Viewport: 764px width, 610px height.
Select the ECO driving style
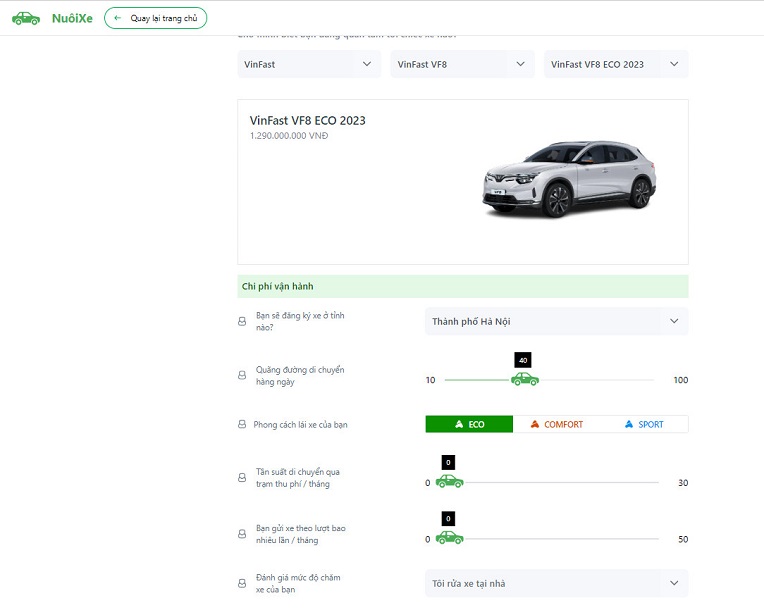[469, 424]
